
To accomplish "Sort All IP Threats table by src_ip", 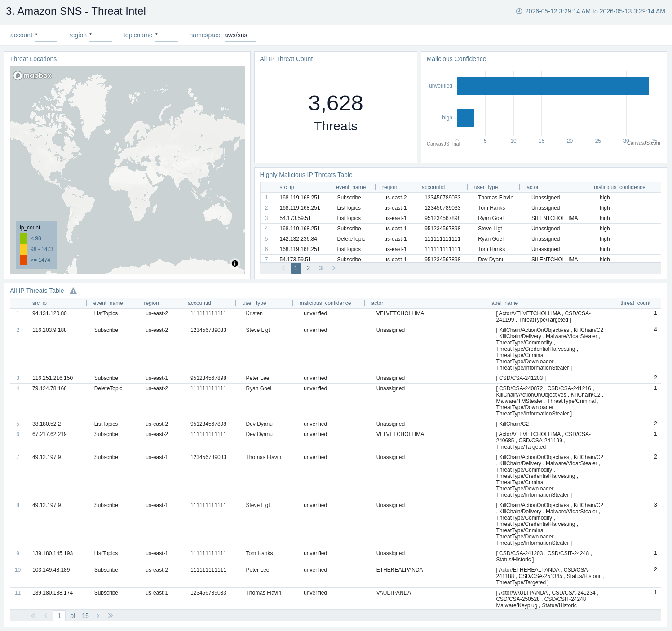I will pyautogui.click(x=40, y=303).
